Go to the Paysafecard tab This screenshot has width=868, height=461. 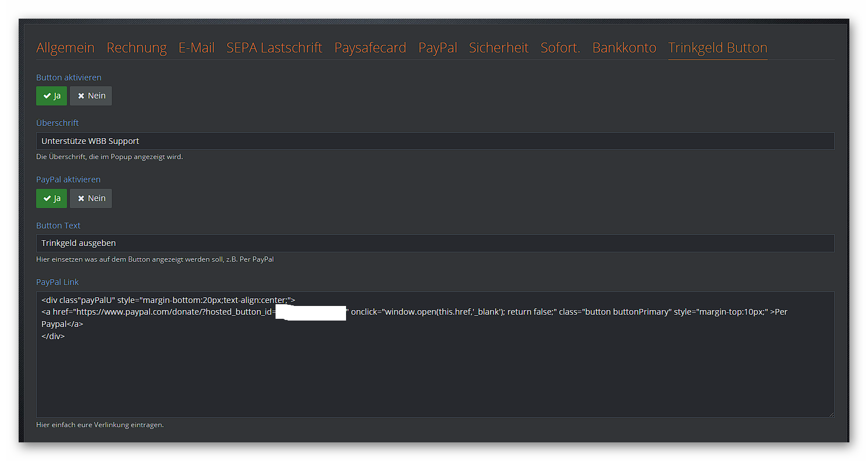point(370,48)
